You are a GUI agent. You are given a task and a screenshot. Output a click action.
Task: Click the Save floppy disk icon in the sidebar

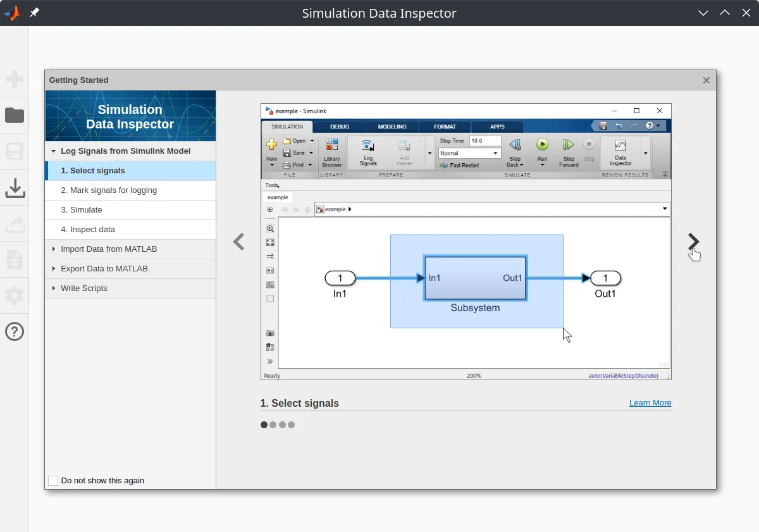coord(15,151)
